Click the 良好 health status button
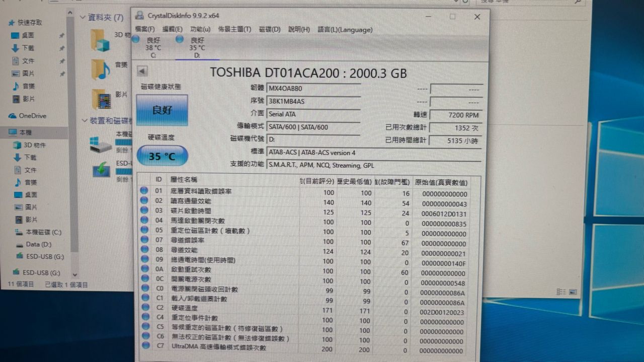Image resolution: width=644 pixels, height=362 pixels. [162, 110]
